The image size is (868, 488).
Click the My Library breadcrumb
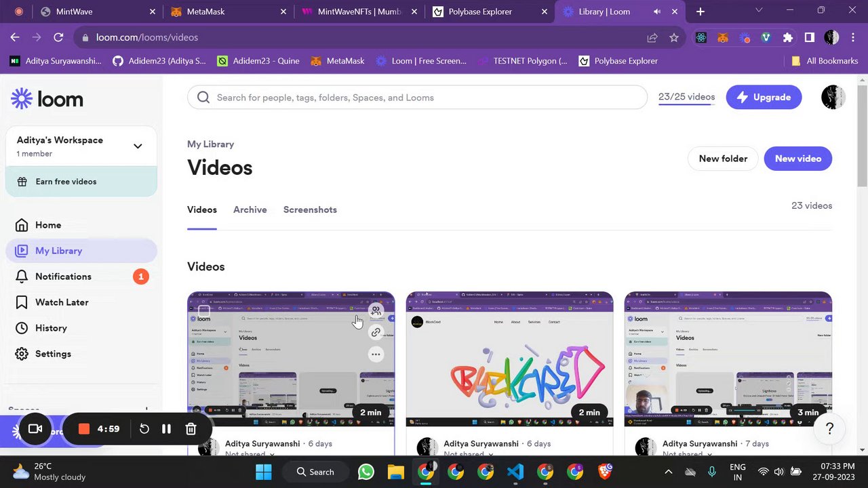pos(210,144)
